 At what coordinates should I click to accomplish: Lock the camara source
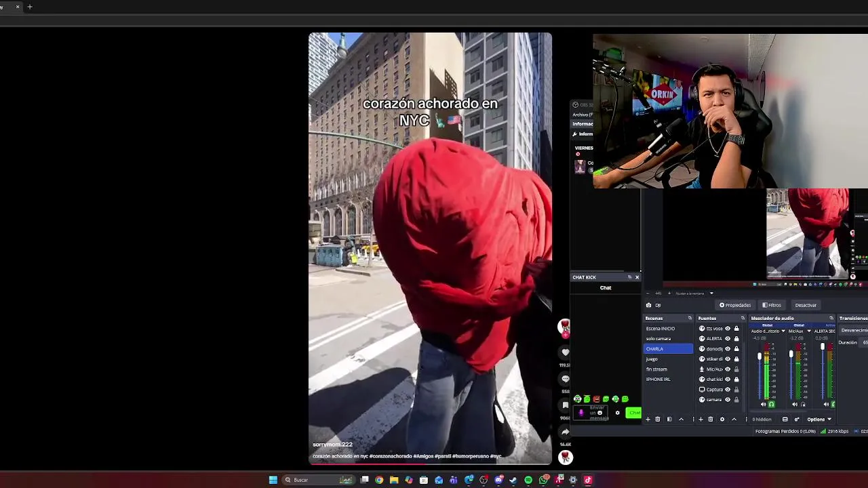(736, 400)
